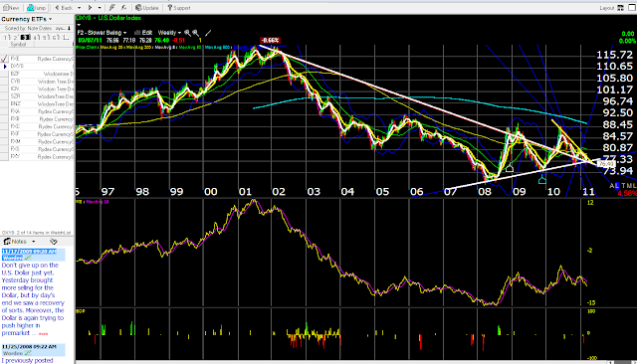
Task: Select the trendline drawing tool
Action: 208,33
